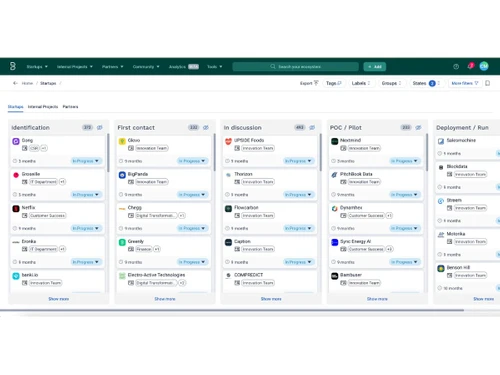This screenshot has height=375, width=500.
Task: Open the Labels filter dropdown
Action: point(361,83)
